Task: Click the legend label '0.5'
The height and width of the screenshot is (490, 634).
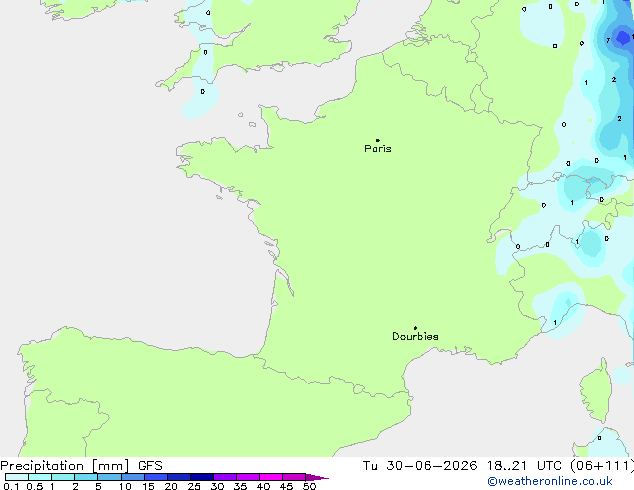Action: (x=35, y=486)
